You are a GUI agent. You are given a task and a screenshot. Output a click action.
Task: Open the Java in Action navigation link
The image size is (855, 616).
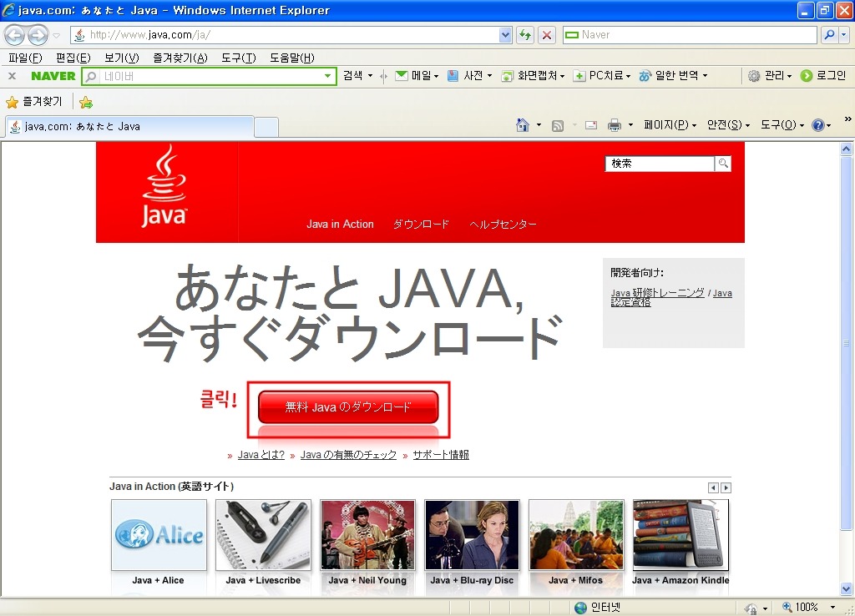[340, 224]
